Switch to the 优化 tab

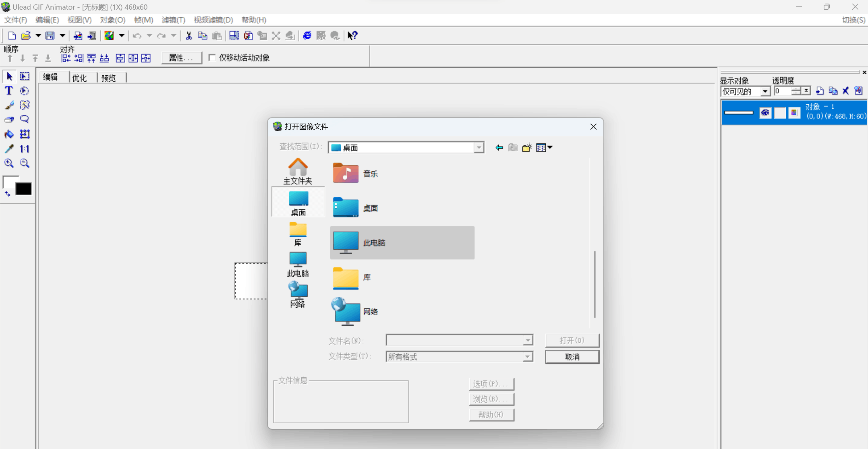coord(79,78)
